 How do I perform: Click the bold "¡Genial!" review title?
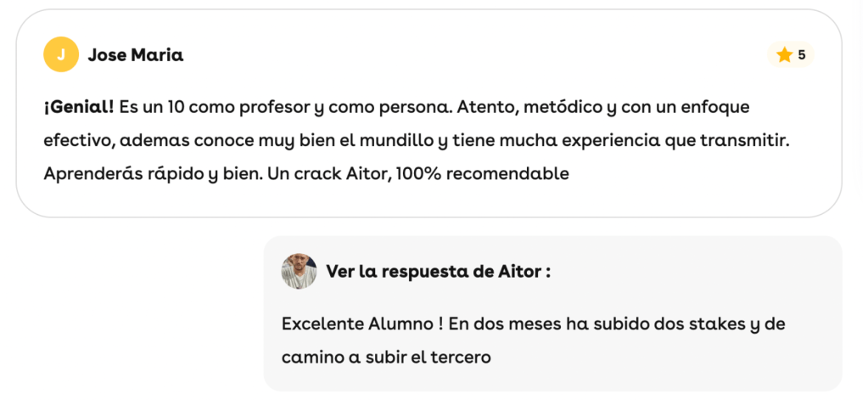tap(78, 107)
